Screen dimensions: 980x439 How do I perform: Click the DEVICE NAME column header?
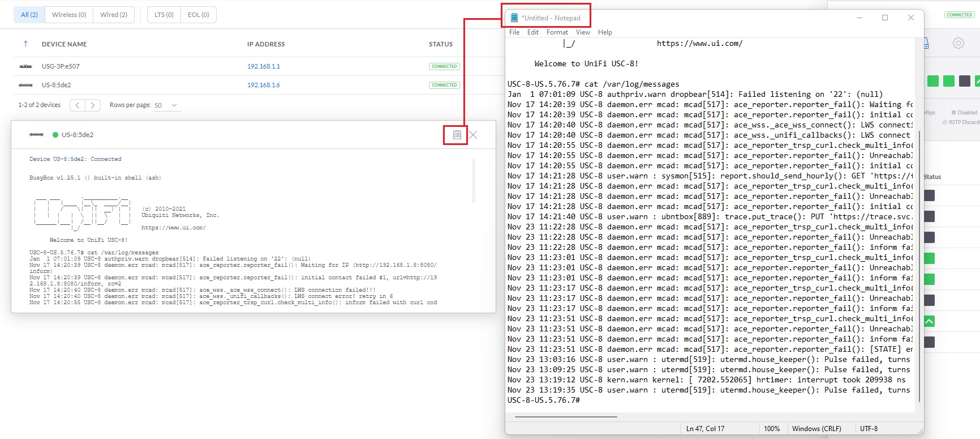[x=65, y=44]
